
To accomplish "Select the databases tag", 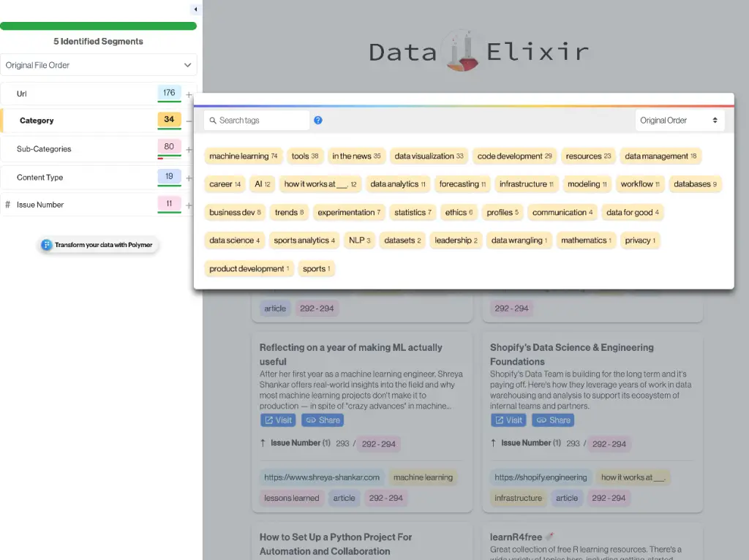I will (x=695, y=183).
